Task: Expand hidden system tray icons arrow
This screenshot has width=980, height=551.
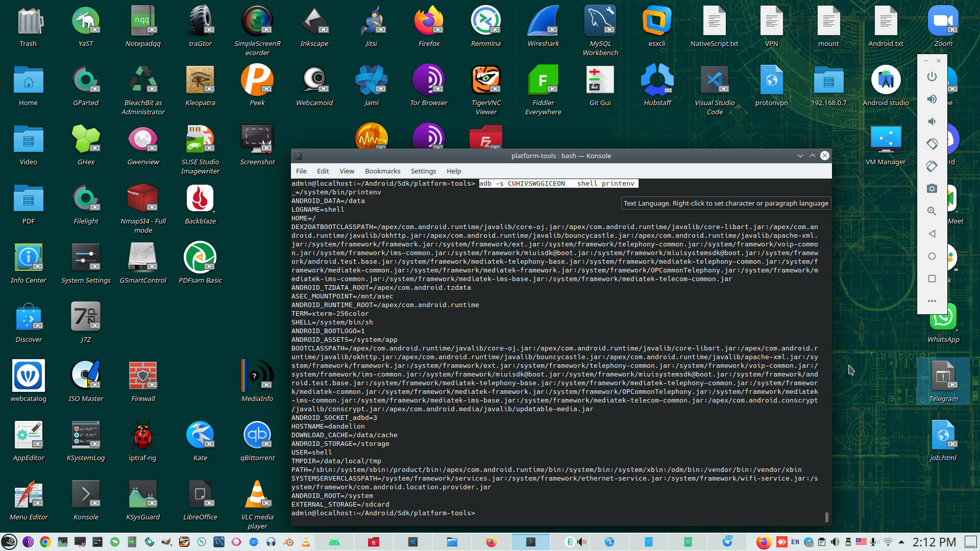Action: (x=901, y=542)
